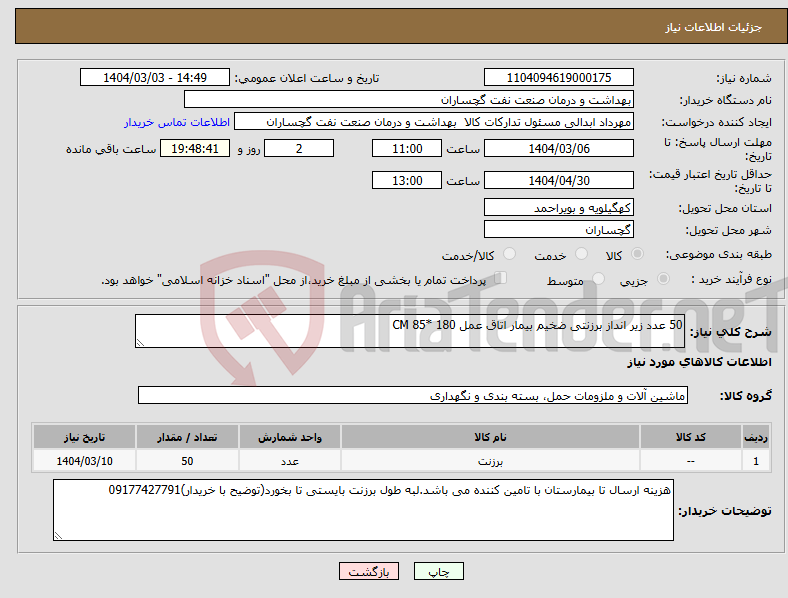Click the اطلاعات کالاهای مورد نیاز section heading
This screenshot has width=788, height=598.
click(699, 362)
